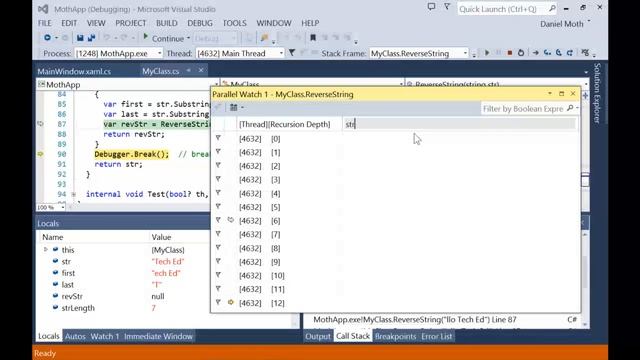Maximize the Parallel Watch 1 window
640x360 pixels.
click(x=562, y=94)
